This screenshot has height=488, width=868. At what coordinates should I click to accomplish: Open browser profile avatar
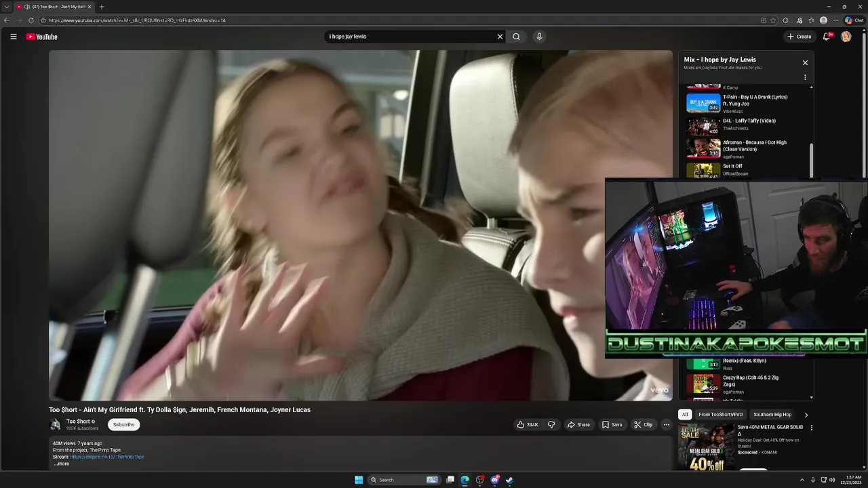point(823,20)
